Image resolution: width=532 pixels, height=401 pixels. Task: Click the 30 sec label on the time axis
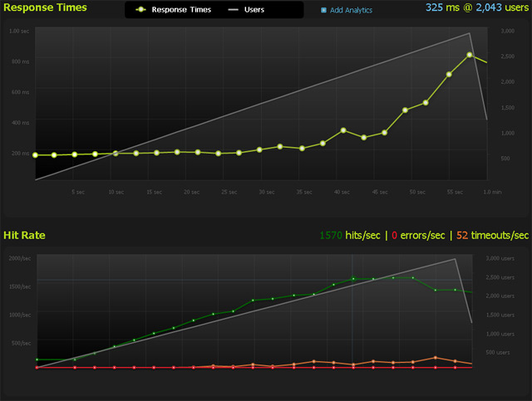point(267,192)
